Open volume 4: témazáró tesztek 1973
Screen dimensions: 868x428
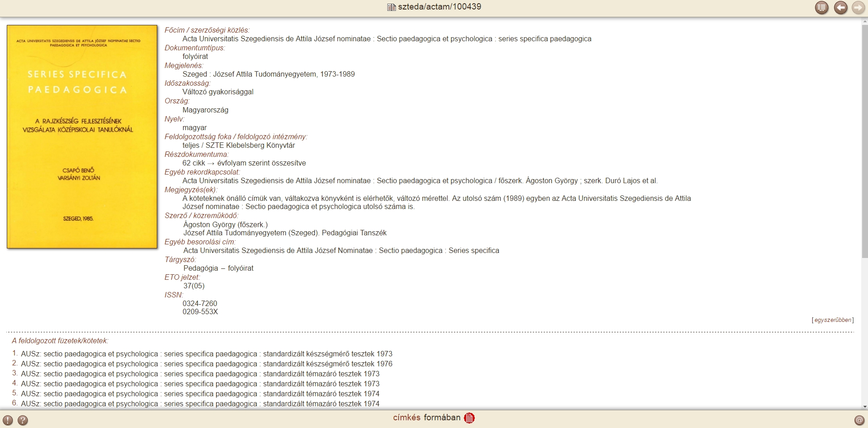[200, 384]
